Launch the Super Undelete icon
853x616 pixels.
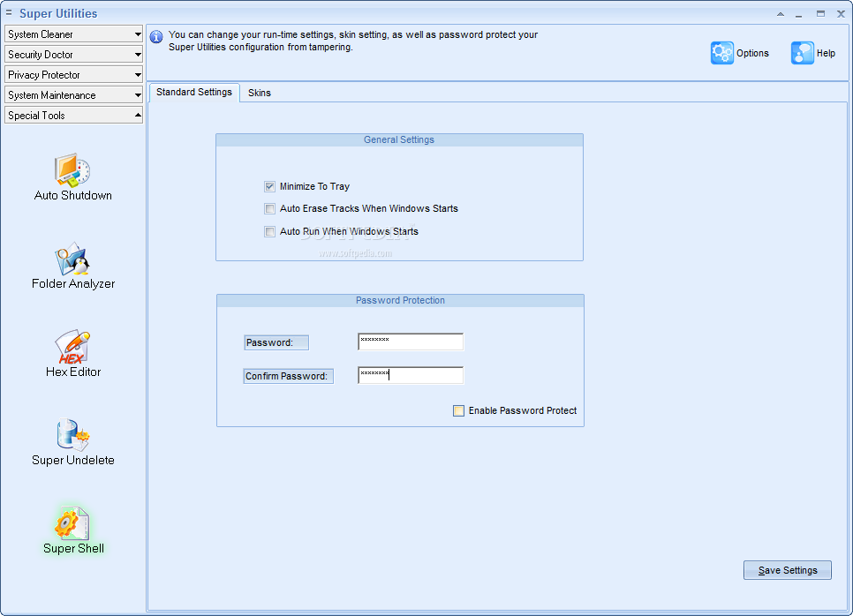[x=73, y=435]
